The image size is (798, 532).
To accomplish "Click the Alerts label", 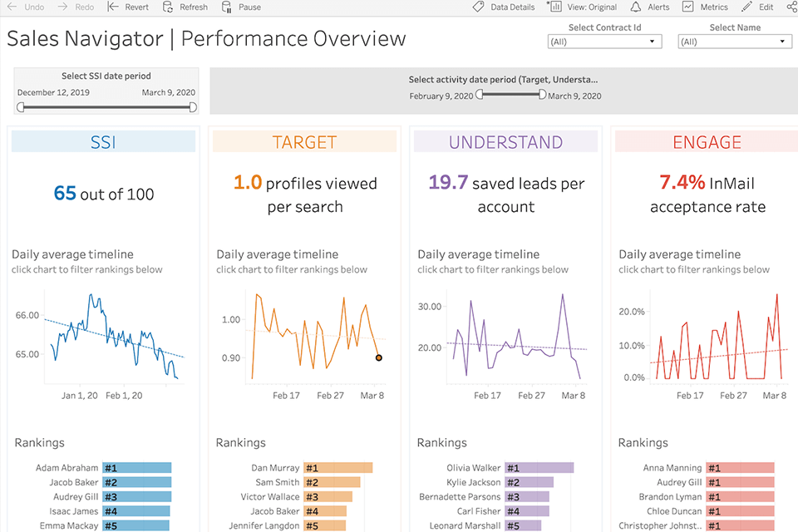I will pyautogui.click(x=658, y=7).
